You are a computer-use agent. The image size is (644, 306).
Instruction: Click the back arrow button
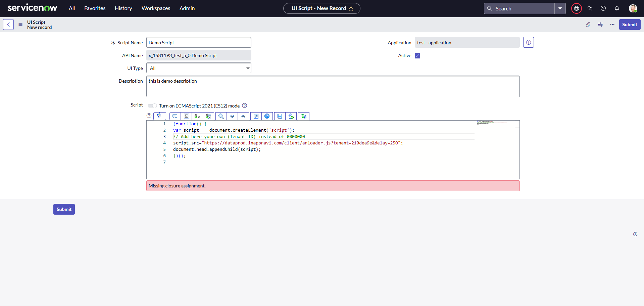coord(8,25)
